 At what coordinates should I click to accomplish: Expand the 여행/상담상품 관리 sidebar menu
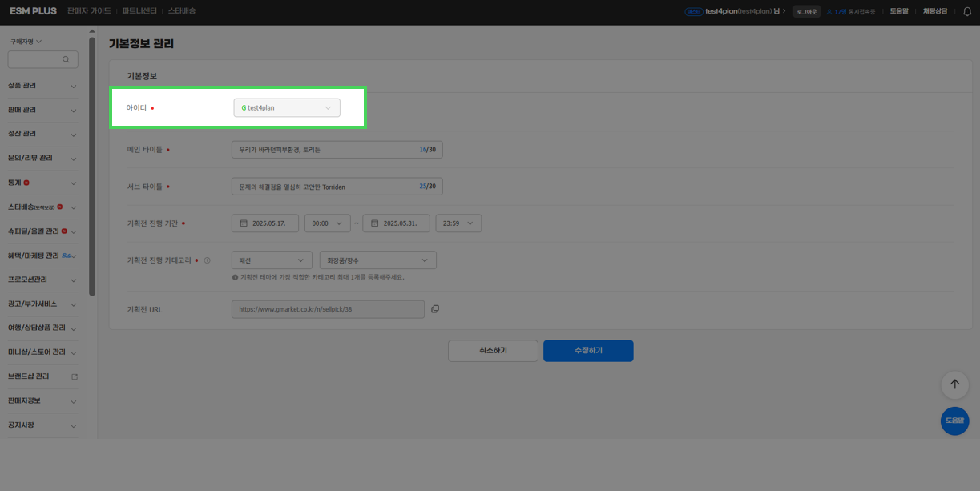pyautogui.click(x=42, y=328)
